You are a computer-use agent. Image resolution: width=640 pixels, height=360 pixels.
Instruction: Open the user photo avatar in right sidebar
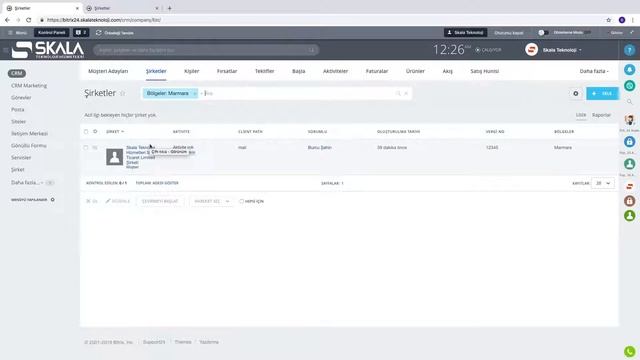click(629, 120)
